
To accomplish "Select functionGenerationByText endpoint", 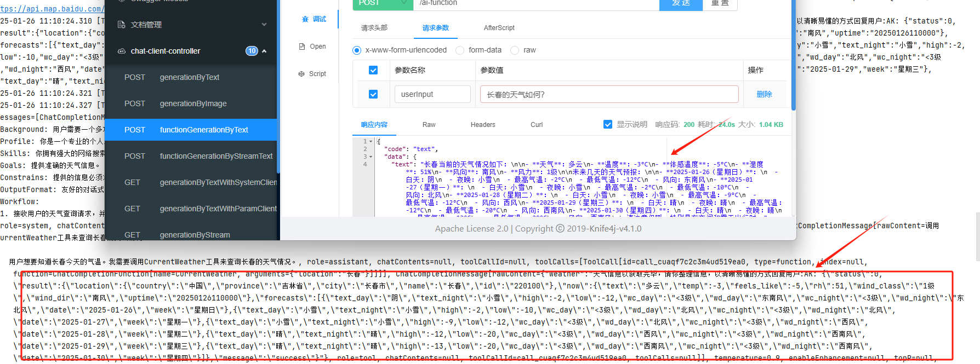I will 191,130.
